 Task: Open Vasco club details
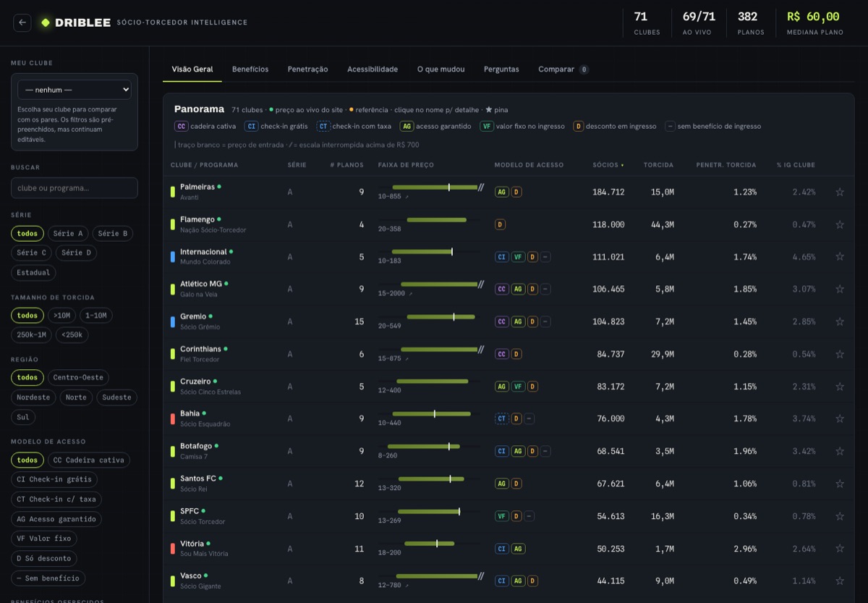(x=191, y=576)
